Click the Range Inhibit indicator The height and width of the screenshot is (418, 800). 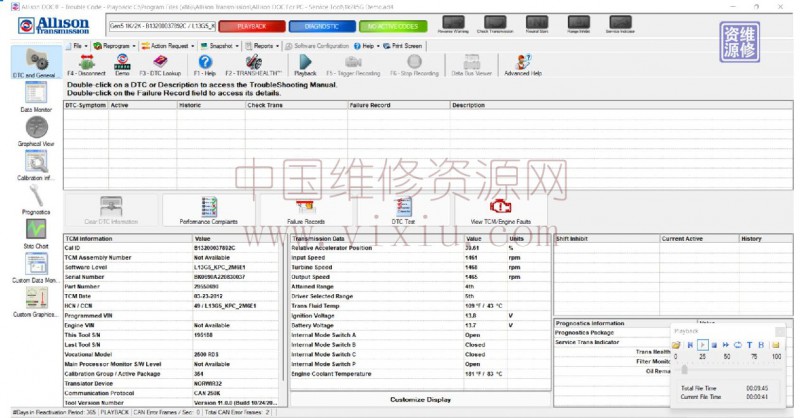579,24
